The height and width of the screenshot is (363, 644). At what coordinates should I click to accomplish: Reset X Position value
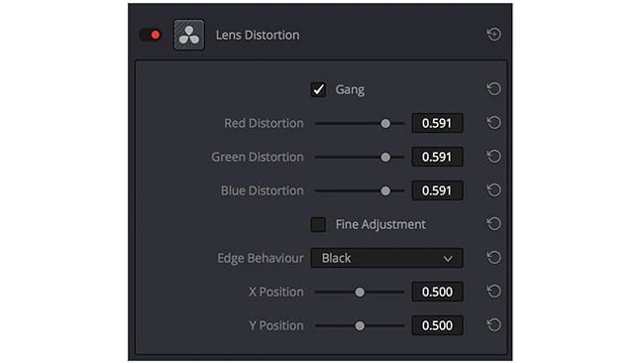coord(493,291)
